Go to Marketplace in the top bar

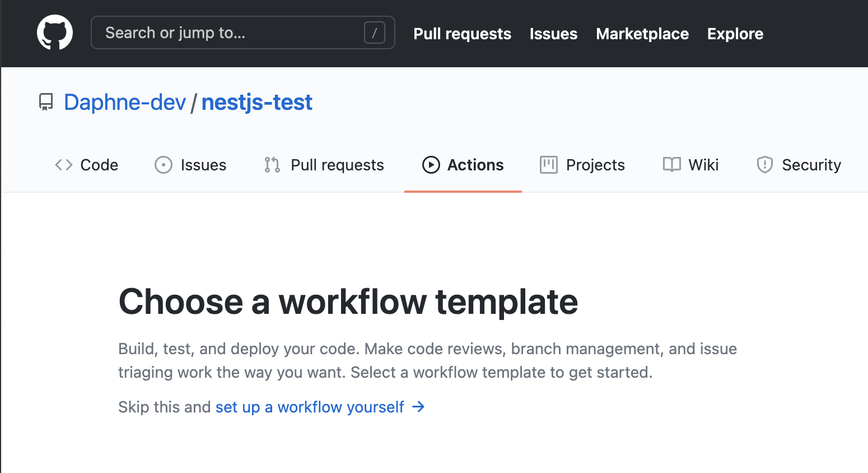(x=642, y=34)
